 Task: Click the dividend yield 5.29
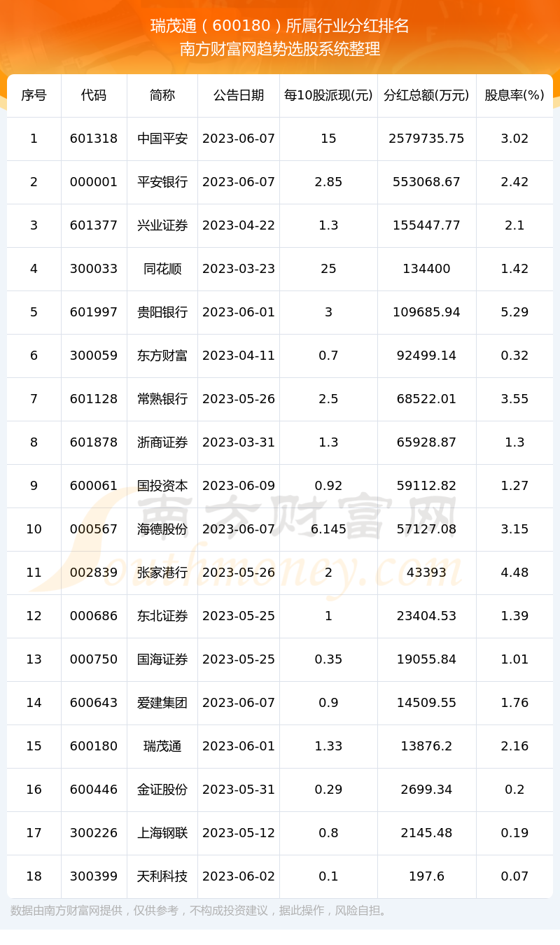click(514, 312)
